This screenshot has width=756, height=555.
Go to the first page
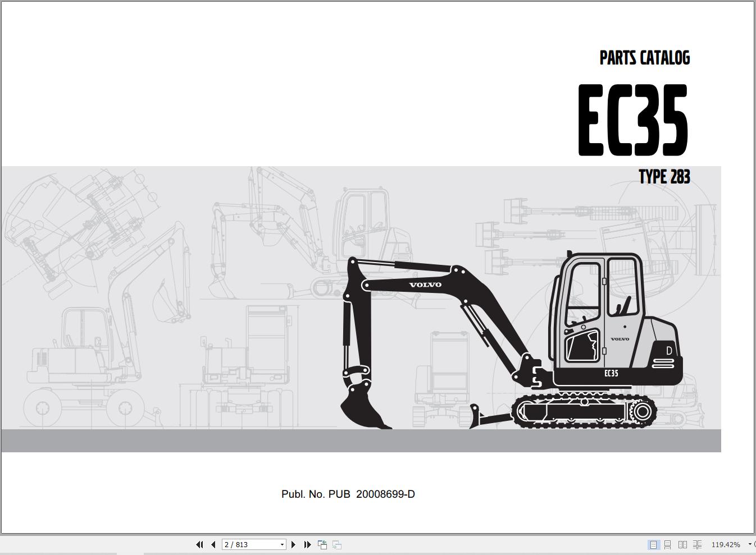click(x=199, y=544)
